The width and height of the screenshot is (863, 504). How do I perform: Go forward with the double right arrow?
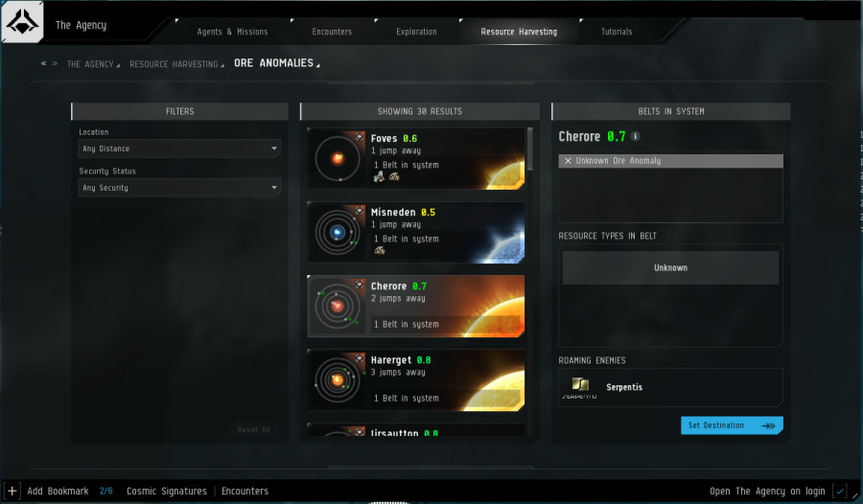click(55, 64)
